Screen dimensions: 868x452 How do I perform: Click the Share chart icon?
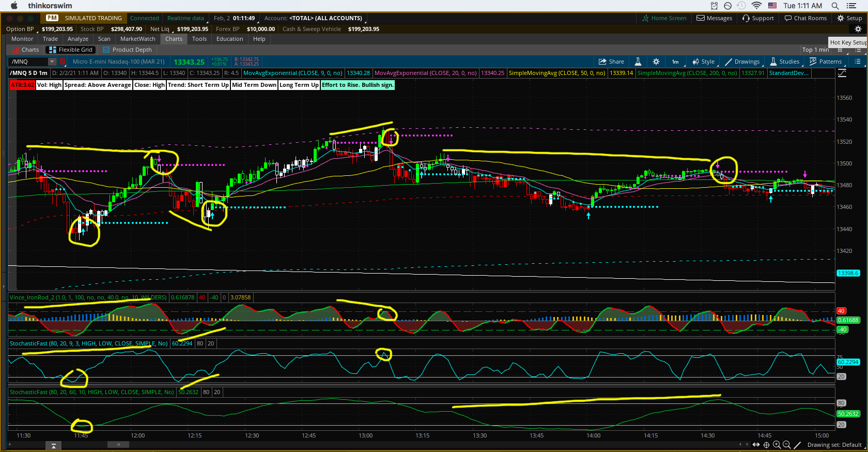coord(611,62)
